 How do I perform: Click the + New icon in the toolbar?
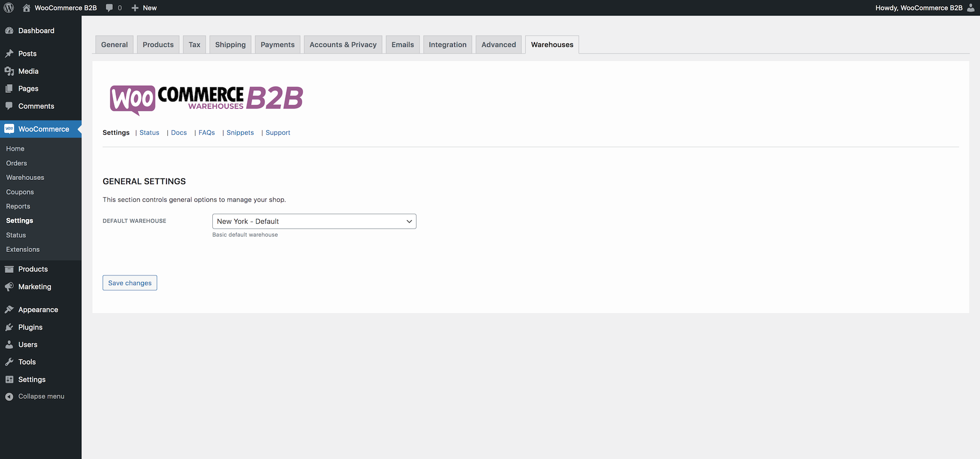134,8
